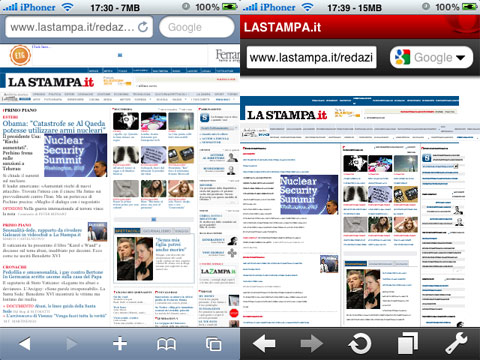Tap the Wi-Fi icon in left status bar
The width and height of the screenshot is (480, 360).
(67, 7)
